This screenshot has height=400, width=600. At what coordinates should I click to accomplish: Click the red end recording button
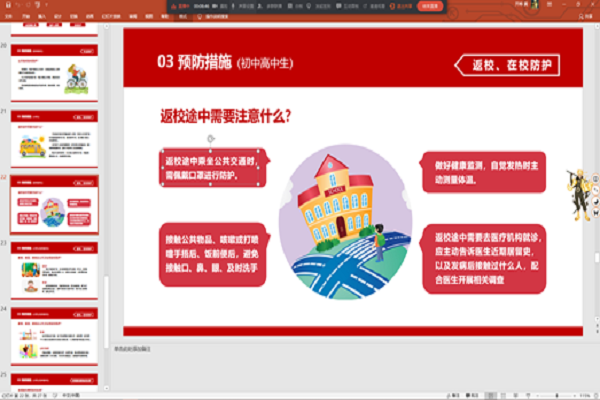coord(430,6)
